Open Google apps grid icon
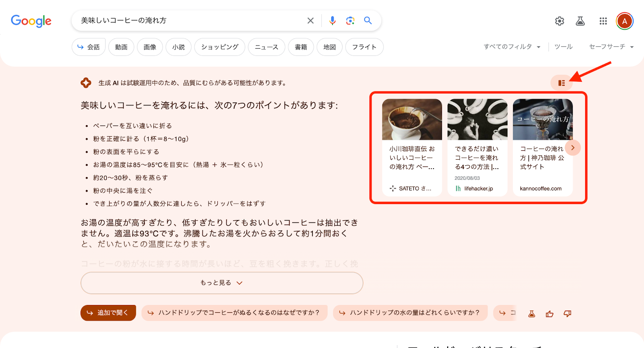Viewport: 644px width, 348px height. pos(603,21)
